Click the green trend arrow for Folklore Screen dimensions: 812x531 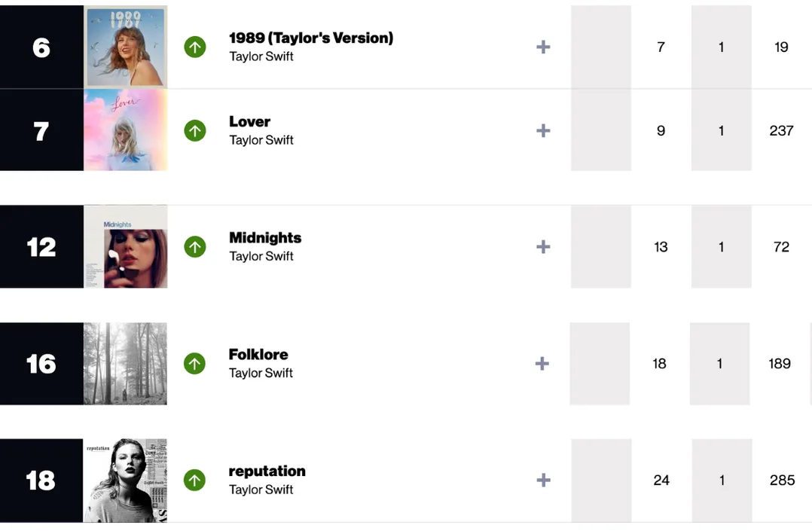click(195, 364)
